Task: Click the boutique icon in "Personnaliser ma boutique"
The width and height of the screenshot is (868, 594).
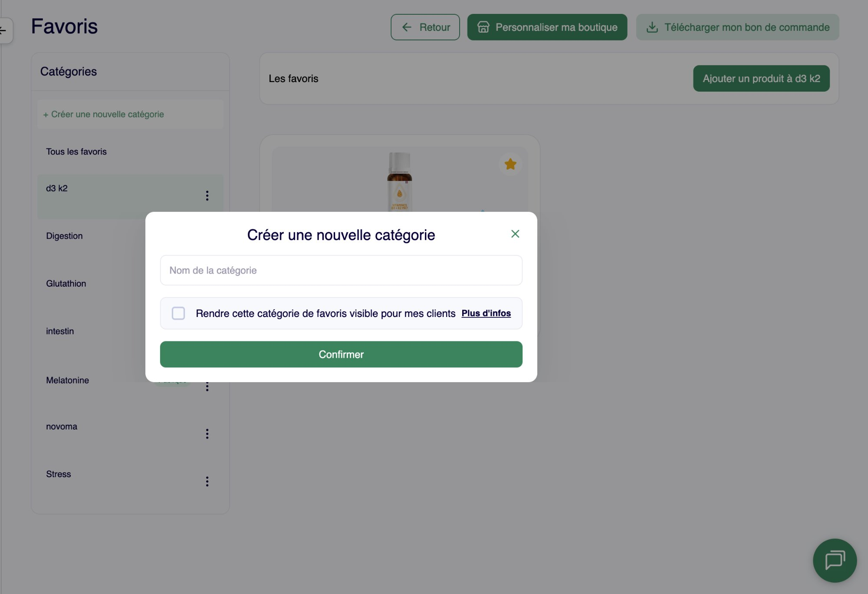Action: pos(483,27)
